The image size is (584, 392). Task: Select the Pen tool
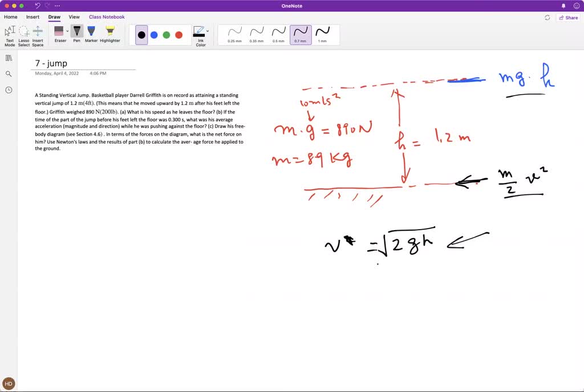tap(77, 34)
